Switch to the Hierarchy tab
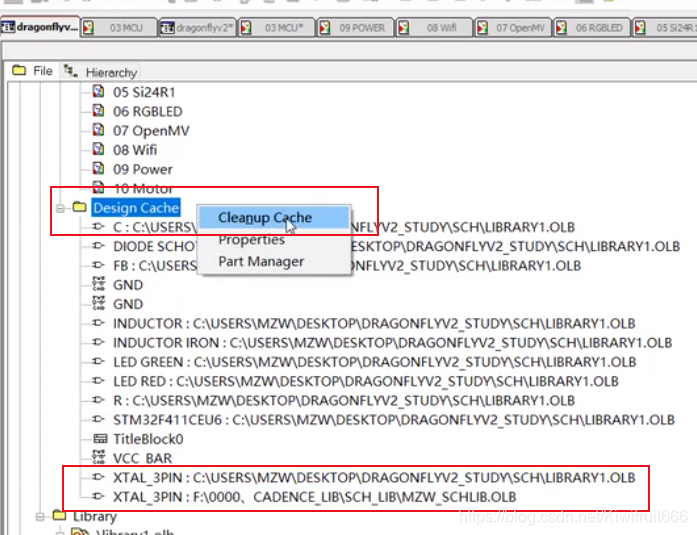 pyautogui.click(x=101, y=72)
